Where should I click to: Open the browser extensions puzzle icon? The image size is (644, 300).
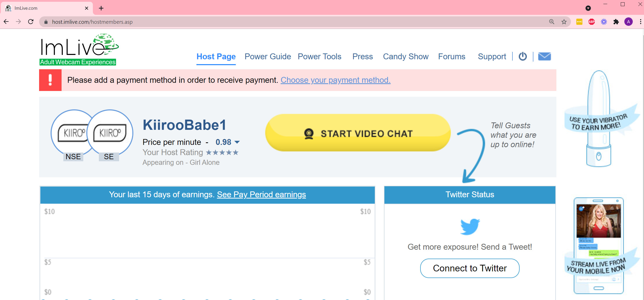tap(616, 22)
